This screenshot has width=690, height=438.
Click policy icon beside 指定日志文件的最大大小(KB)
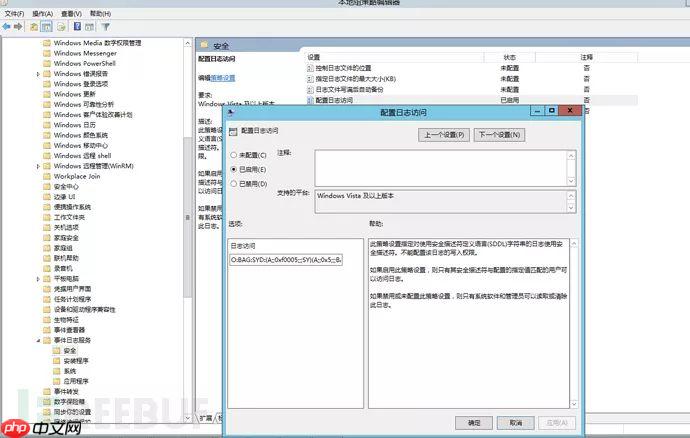pyautogui.click(x=310, y=79)
